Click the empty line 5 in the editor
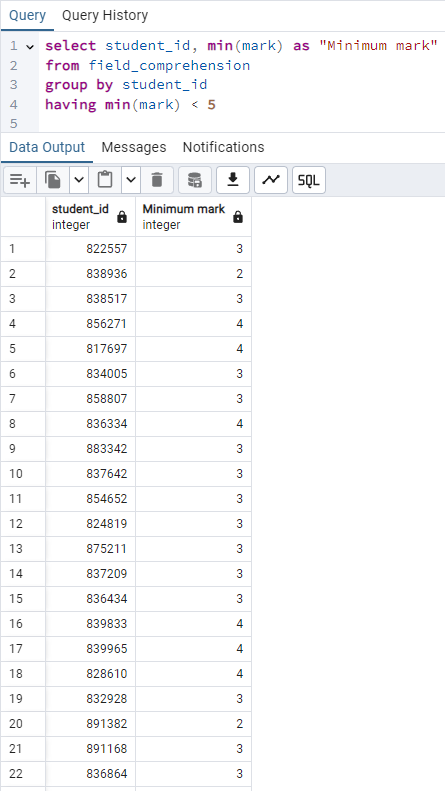 tap(242, 124)
